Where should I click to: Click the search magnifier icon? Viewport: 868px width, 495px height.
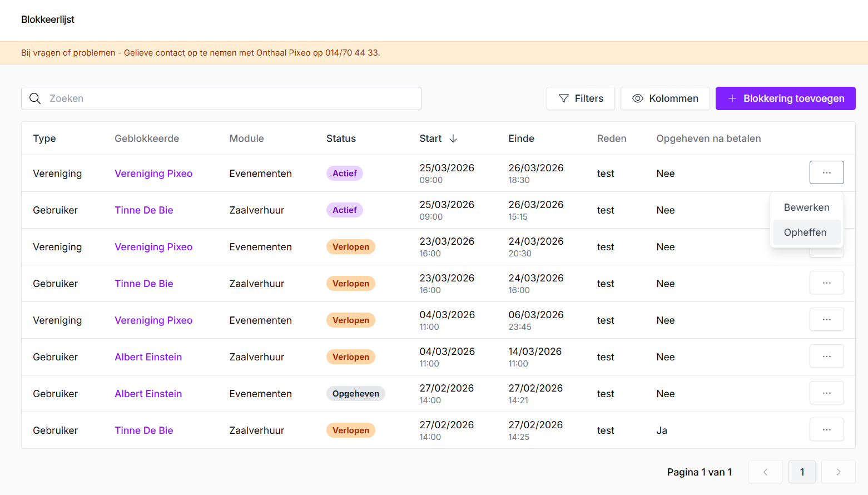coord(35,98)
